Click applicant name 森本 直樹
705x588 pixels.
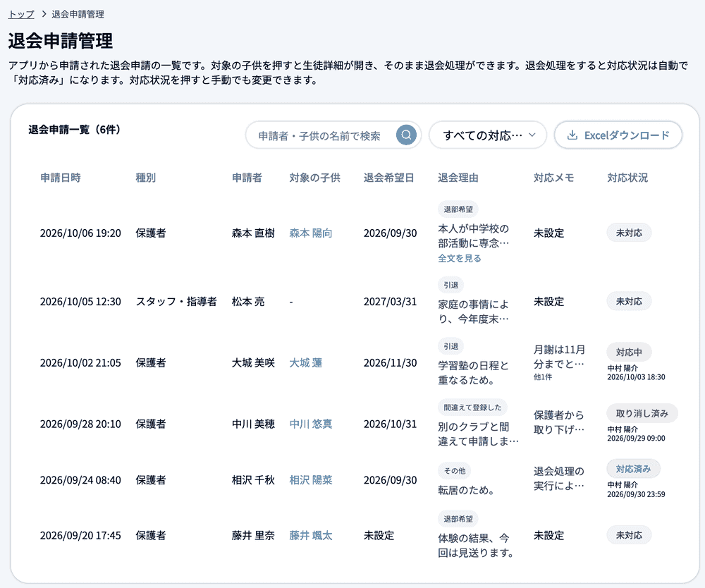[x=253, y=233]
